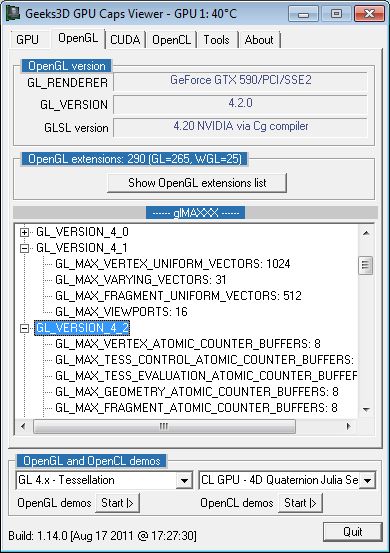The width and height of the screenshot is (390, 553).
Task: Open the GL 4.x - Tessellation dropdown
Action: click(x=184, y=480)
